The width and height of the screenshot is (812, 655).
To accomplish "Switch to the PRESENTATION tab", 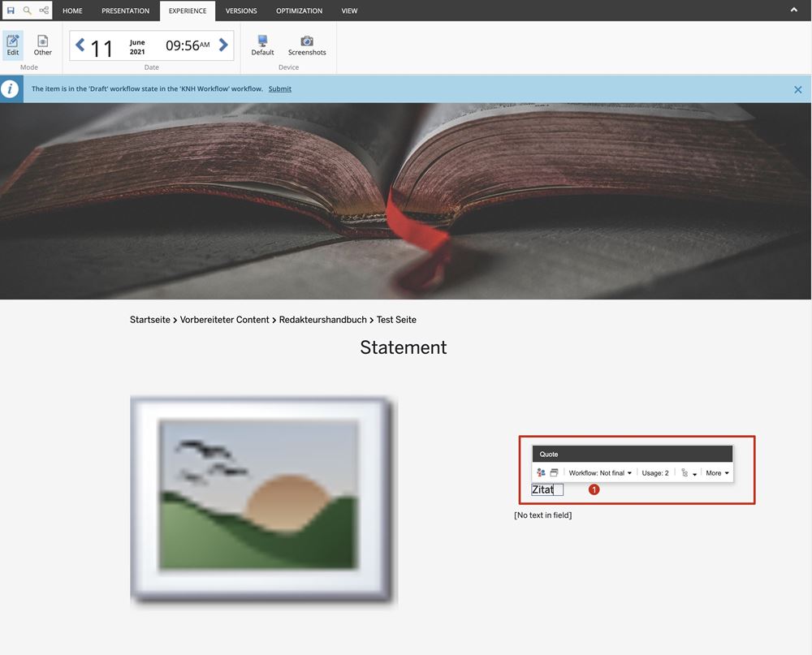I will [125, 11].
